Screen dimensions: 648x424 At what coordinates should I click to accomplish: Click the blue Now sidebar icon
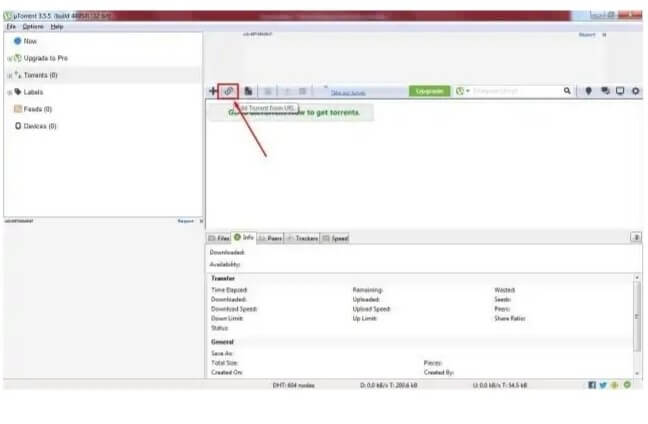point(17,41)
